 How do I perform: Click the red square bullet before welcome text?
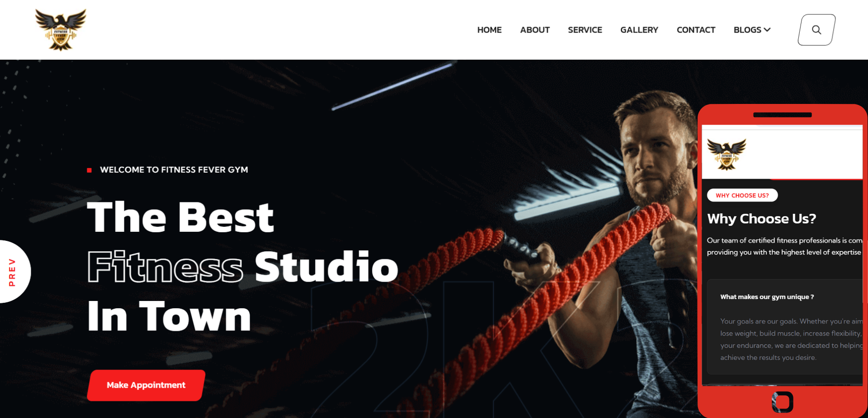point(90,170)
